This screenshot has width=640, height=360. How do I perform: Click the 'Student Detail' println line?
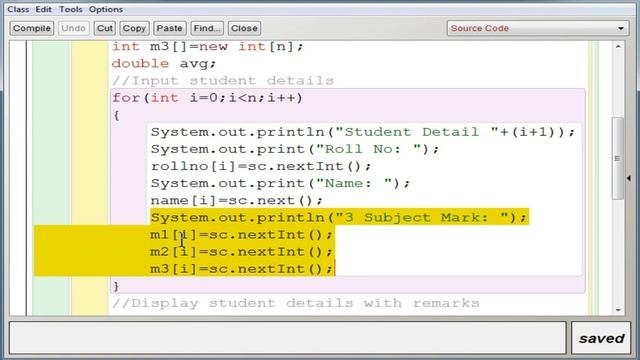coord(363,132)
